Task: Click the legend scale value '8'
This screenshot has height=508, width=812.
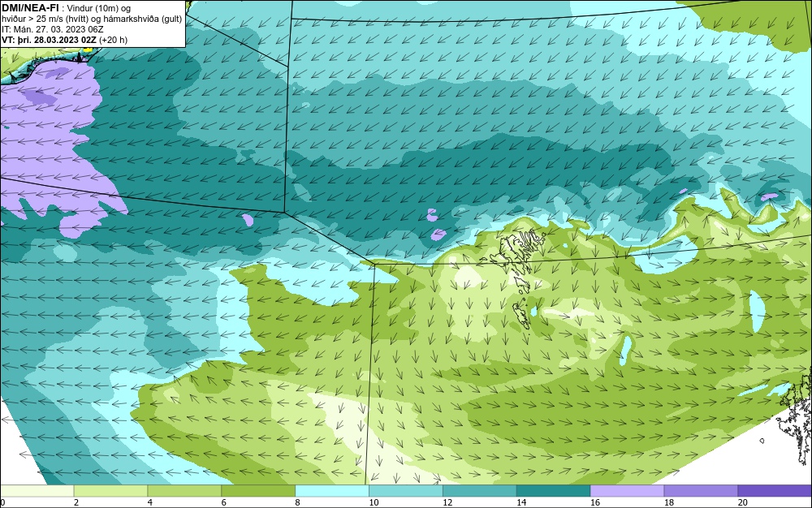Action: [297, 502]
